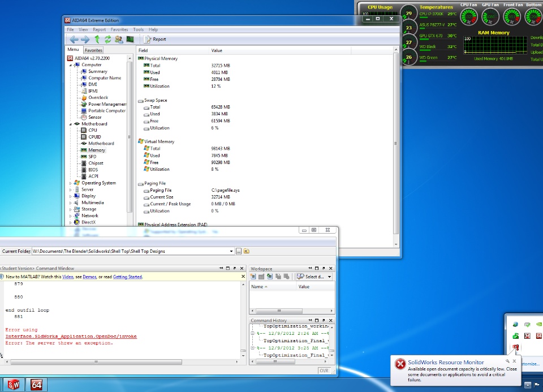Expand the Multimedia tree node
This screenshot has height=392, width=543.
pyautogui.click(x=71, y=203)
